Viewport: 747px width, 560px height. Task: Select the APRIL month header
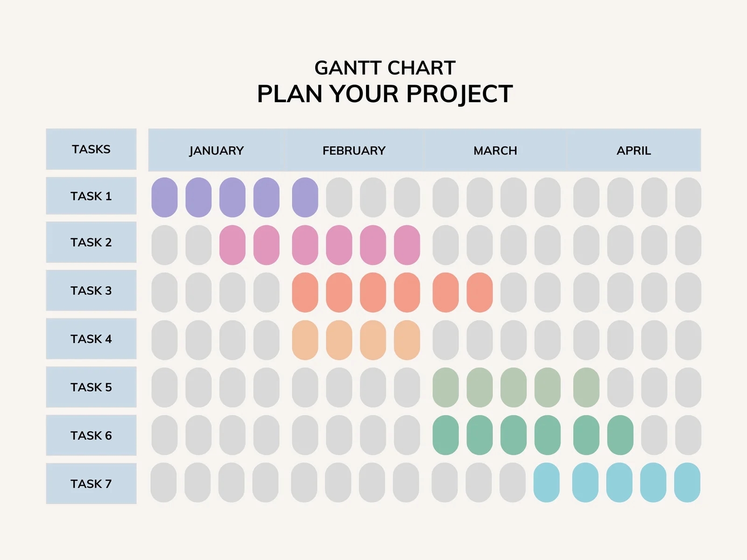click(x=633, y=150)
